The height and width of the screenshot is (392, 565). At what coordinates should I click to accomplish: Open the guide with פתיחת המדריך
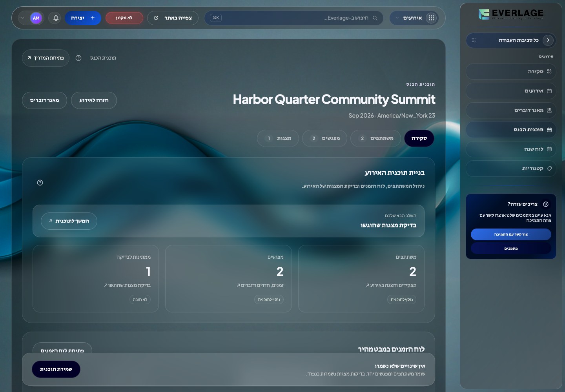(46, 58)
